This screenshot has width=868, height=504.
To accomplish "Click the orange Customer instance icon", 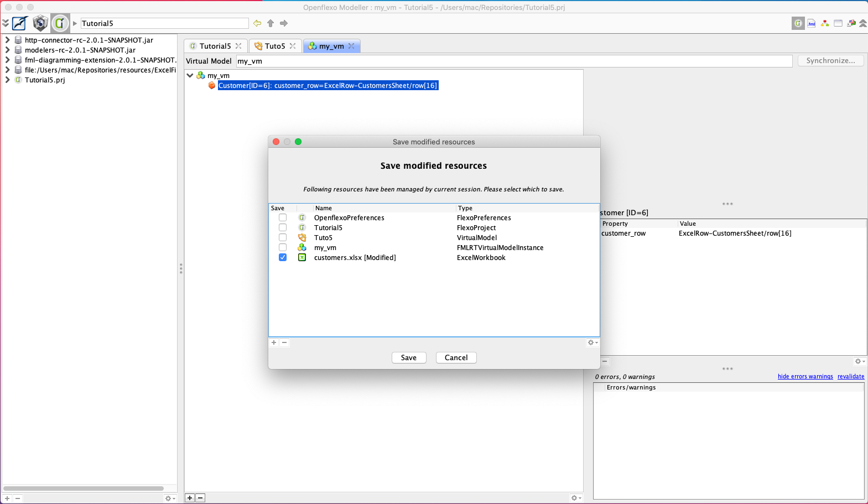I will [212, 85].
